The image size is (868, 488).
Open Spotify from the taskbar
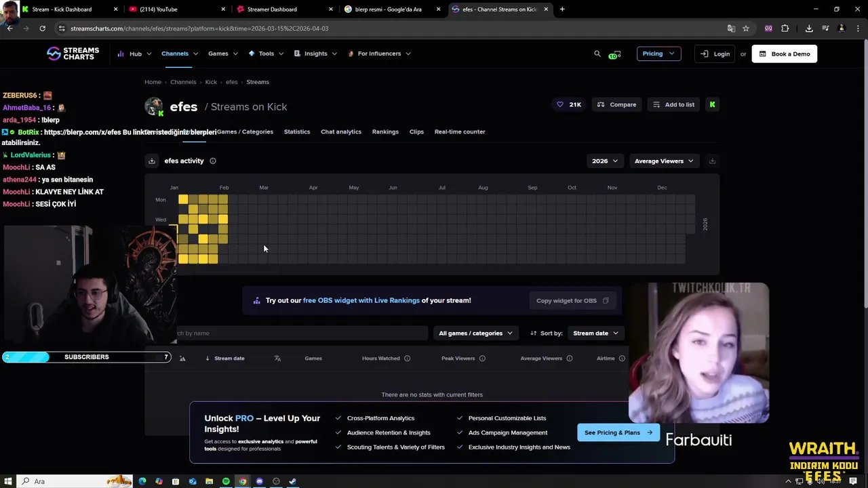click(x=226, y=481)
